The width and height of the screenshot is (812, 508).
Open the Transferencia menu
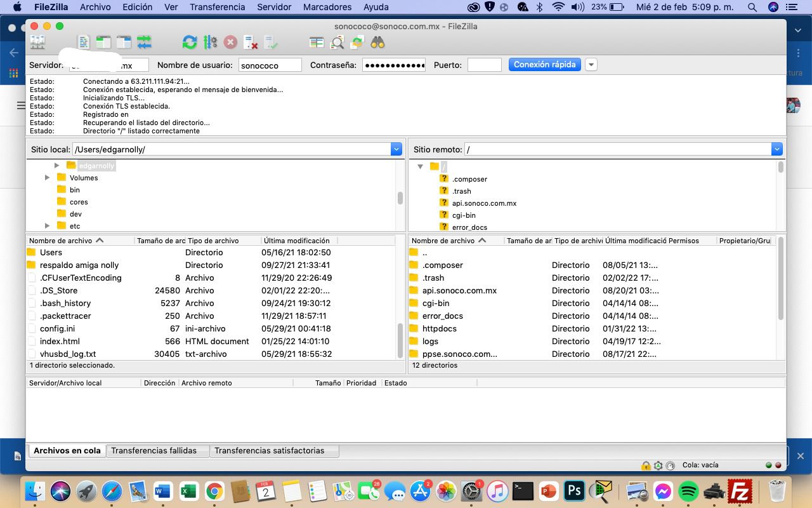click(217, 7)
